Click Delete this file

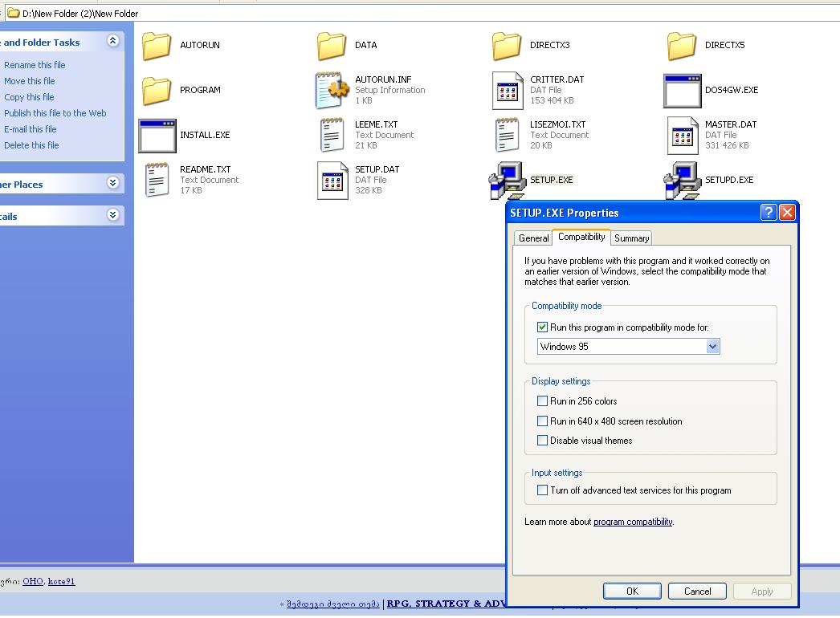(31, 145)
